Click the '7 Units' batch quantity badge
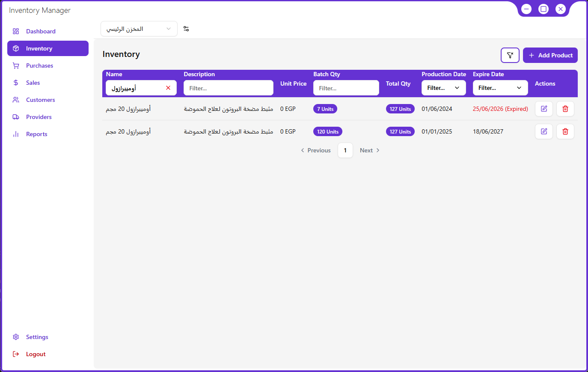588x372 pixels. [x=325, y=109]
